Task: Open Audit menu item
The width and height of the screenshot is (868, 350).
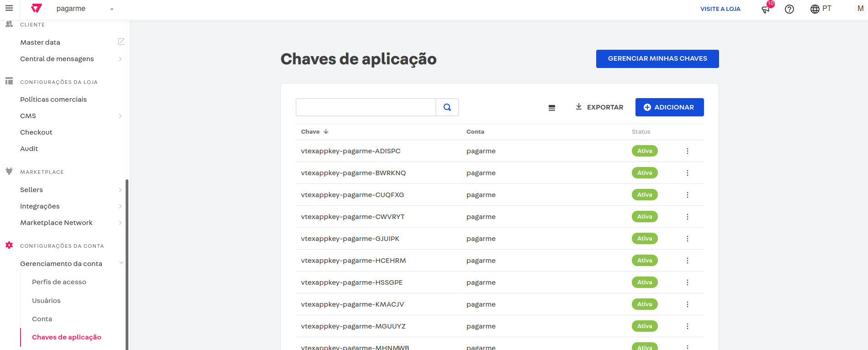Action: click(29, 149)
